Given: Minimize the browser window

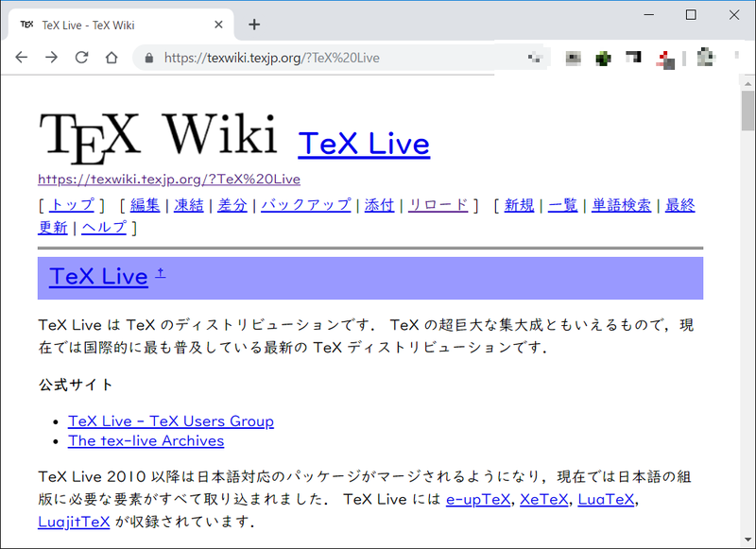Looking at the screenshot, I should 649,15.
